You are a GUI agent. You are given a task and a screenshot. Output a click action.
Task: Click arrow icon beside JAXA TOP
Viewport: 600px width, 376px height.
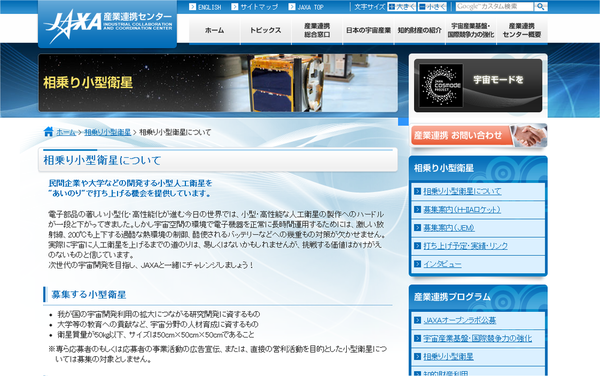tap(292, 7)
